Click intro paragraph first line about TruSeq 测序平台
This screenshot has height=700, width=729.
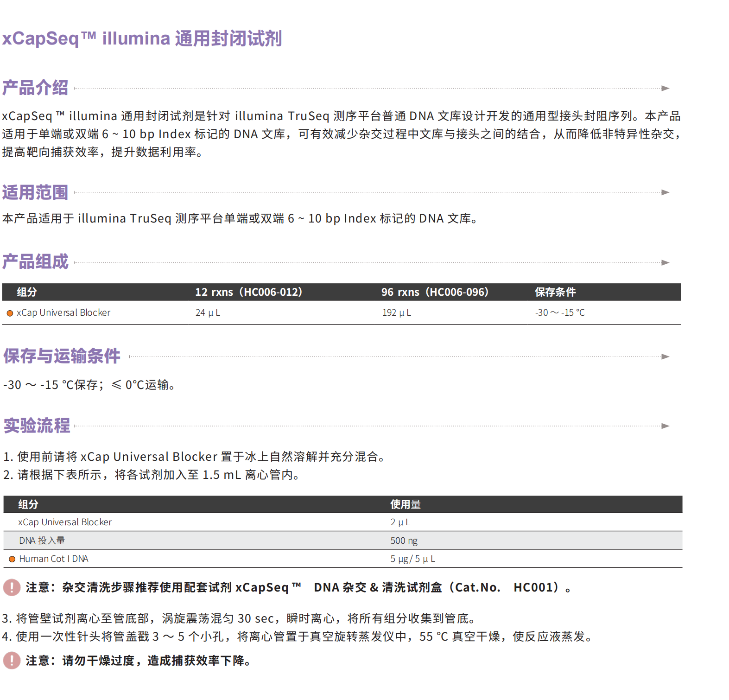(x=341, y=116)
